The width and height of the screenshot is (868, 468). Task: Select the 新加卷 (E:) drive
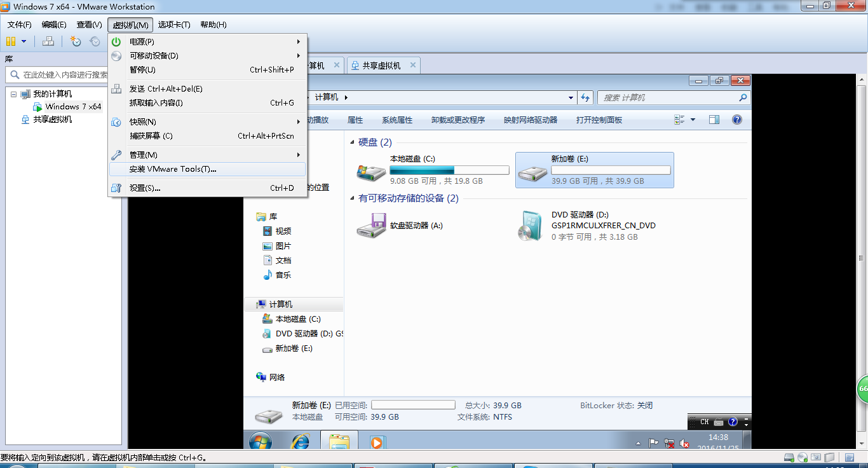pyautogui.click(x=595, y=170)
